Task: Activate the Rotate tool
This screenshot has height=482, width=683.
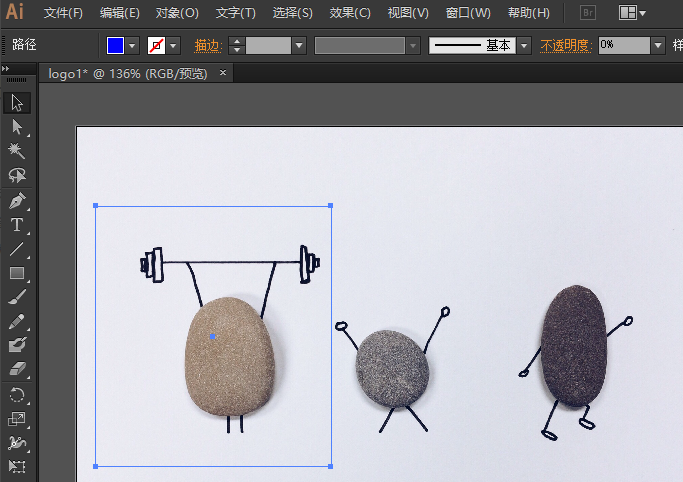Action: pos(17,395)
